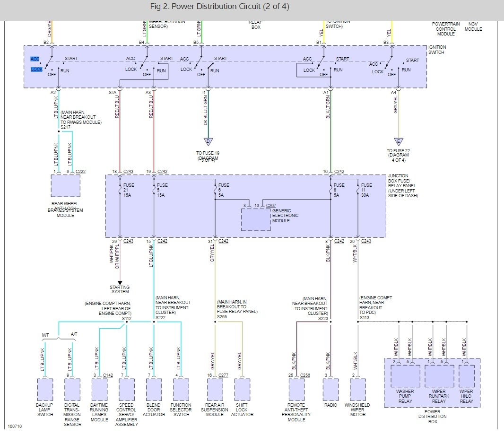Select the Generic Electronic Module box

click(256, 219)
